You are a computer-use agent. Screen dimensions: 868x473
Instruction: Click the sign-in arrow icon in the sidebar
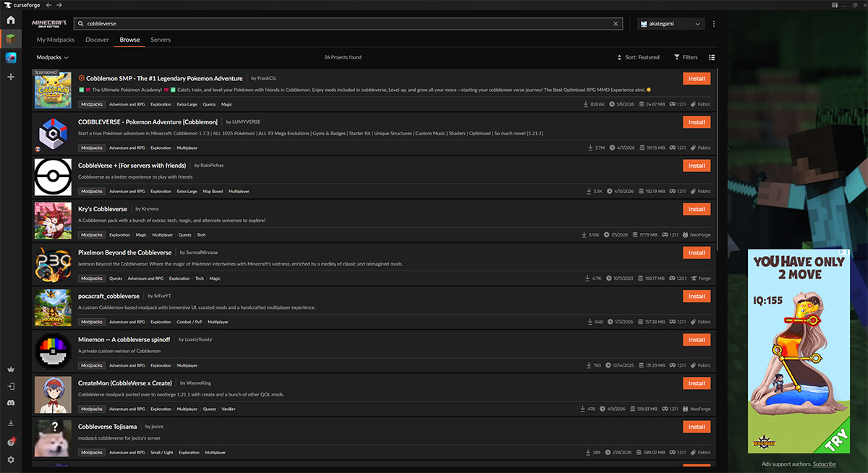point(11,387)
